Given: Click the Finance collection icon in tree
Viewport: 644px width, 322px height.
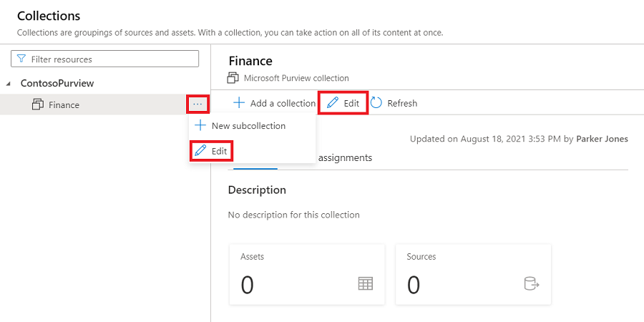Looking at the screenshot, I should [38, 104].
